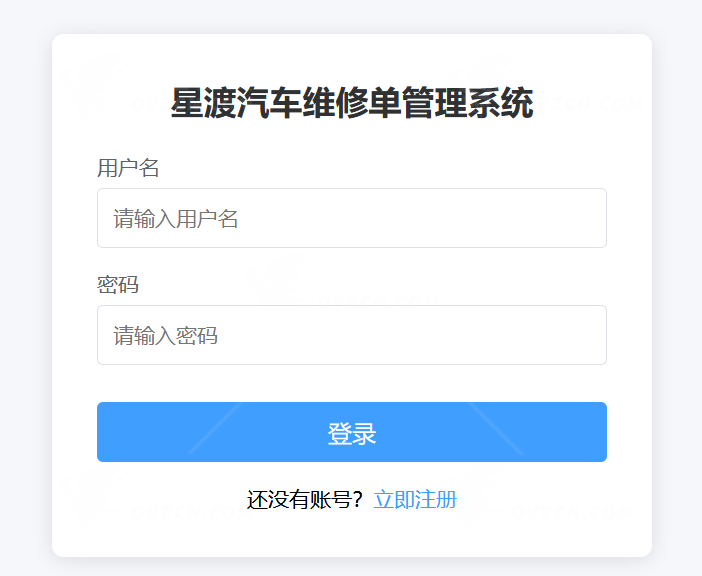Click the gray page background outside the login card
Screen dimensions: 702x576
tap(24, 300)
